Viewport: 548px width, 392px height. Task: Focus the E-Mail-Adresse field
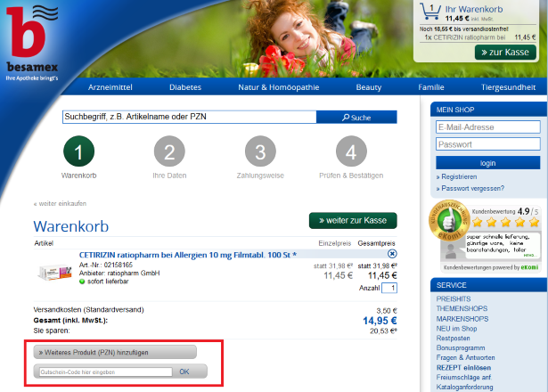click(488, 127)
